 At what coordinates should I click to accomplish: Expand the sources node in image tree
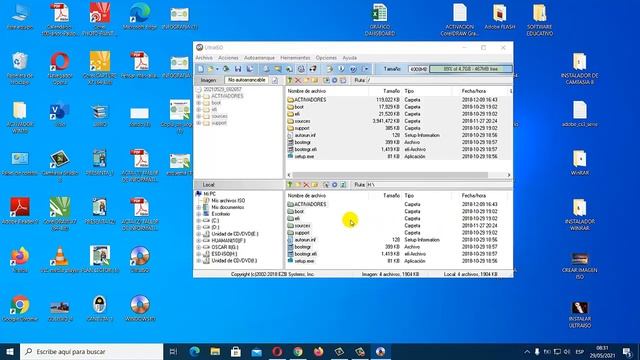(199, 116)
